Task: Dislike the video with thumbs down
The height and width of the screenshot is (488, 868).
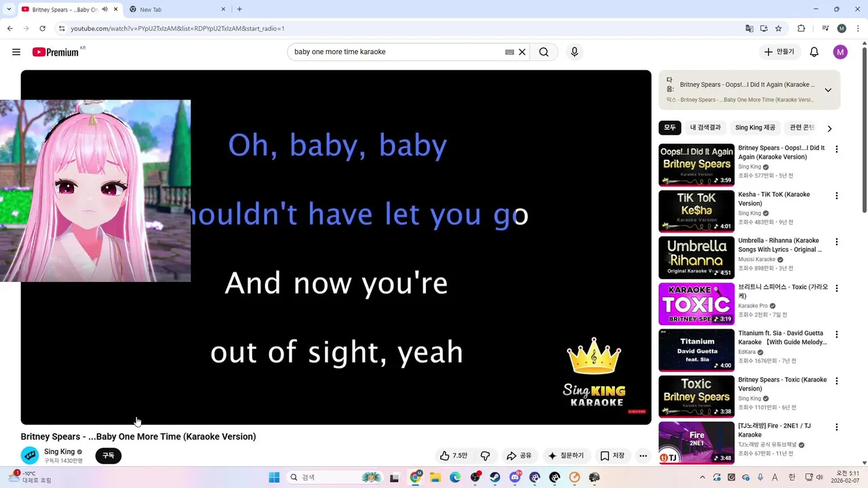Action: point(486,455)
